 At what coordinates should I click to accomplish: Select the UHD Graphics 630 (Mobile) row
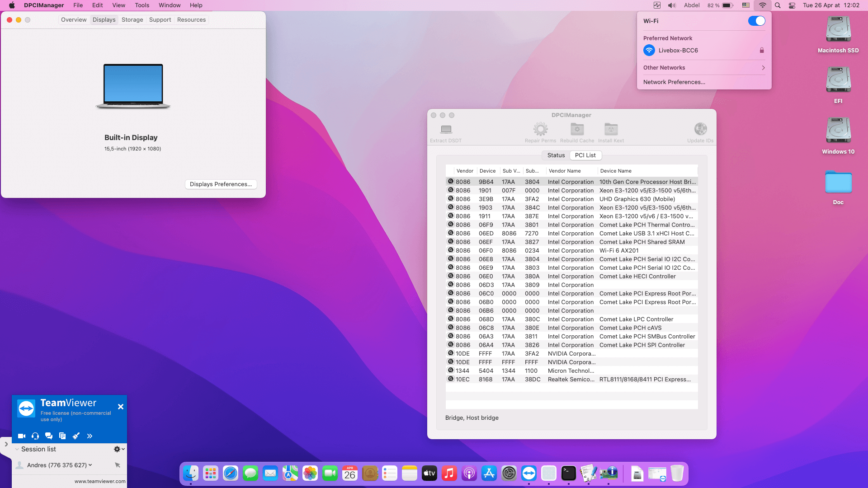point(571,199)
